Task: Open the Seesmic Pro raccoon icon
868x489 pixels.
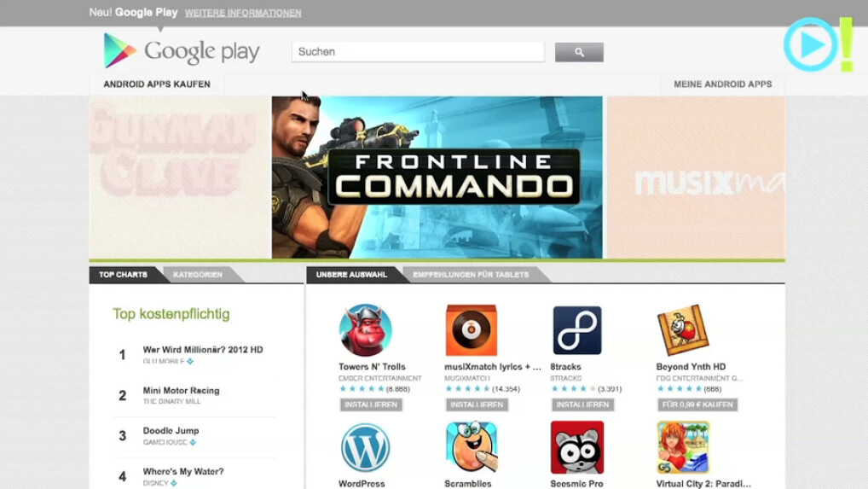Action: 577,447
